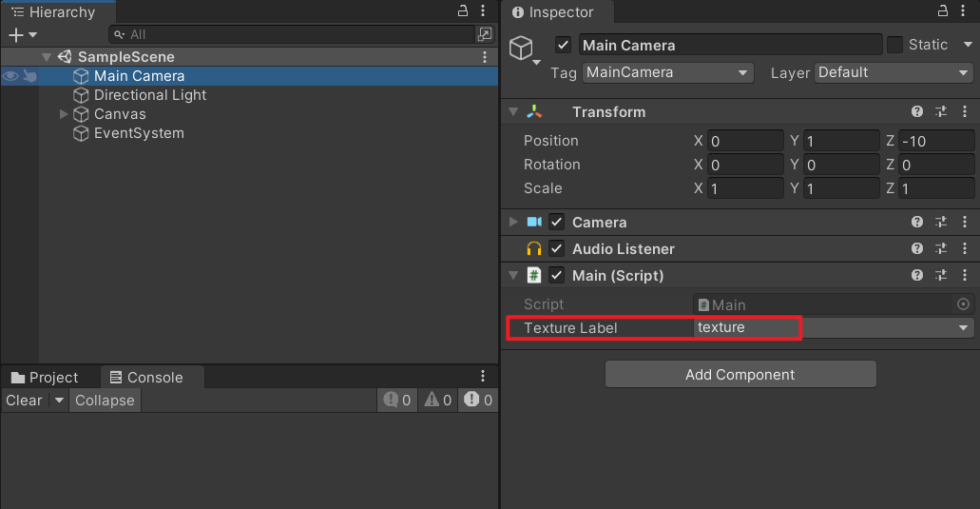Open Main (Script) presets icon
The height and width of the screenshot is (509, 980).
941,275
